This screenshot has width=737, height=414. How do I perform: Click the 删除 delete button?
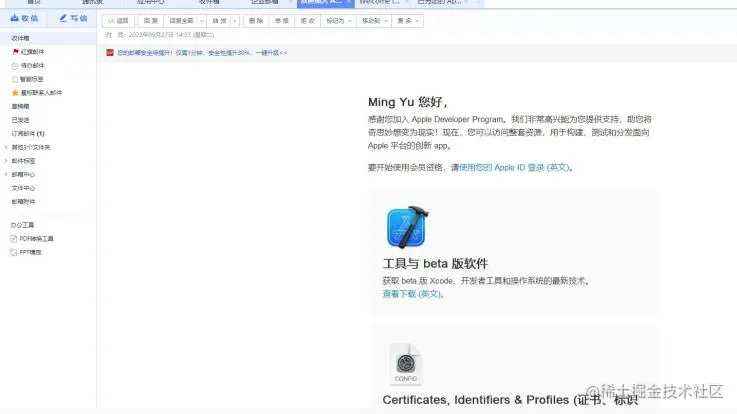(256, 21)
